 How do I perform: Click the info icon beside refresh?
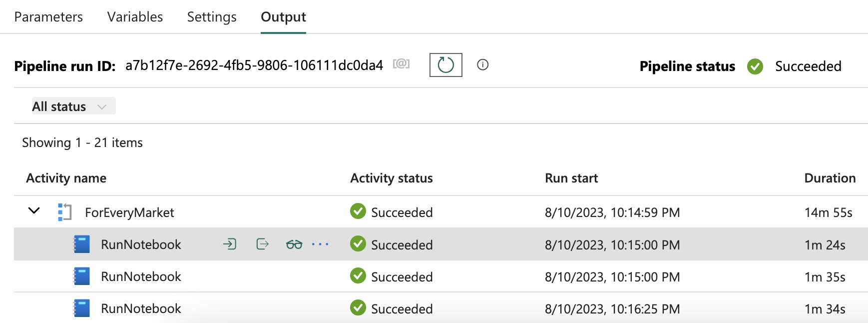click(482, 64)
